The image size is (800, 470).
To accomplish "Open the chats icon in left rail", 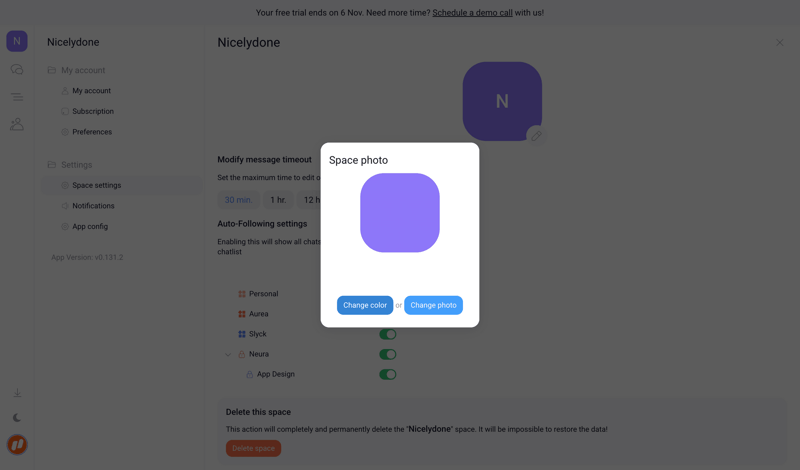I will [x=17, y=70].
